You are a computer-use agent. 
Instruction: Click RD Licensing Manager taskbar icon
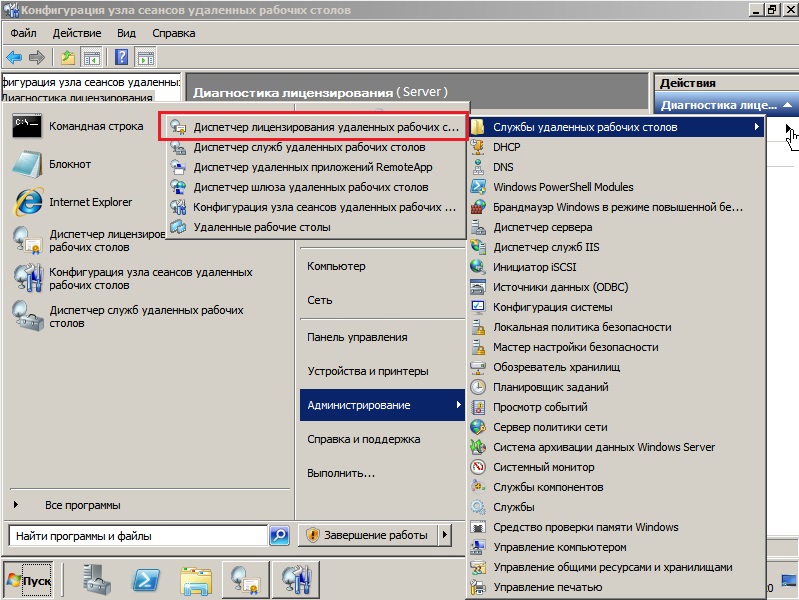pyautogui.click(x=246, y=580)
